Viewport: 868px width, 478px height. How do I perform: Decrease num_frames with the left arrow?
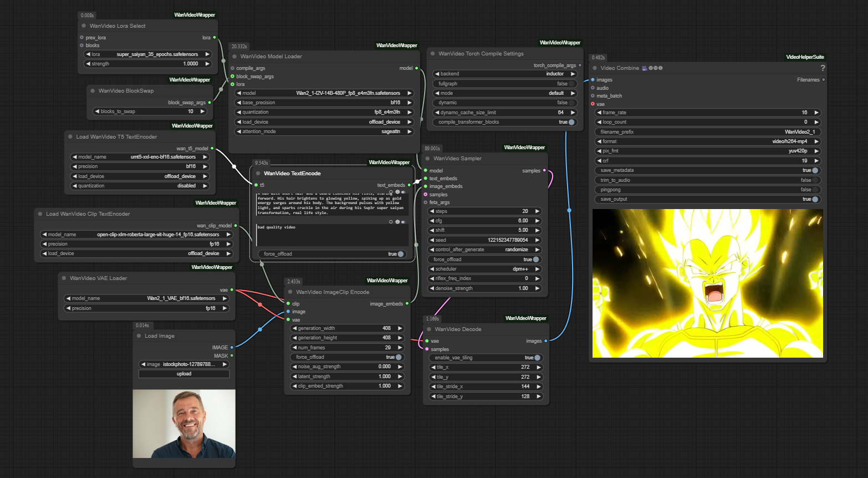point(294,348)
